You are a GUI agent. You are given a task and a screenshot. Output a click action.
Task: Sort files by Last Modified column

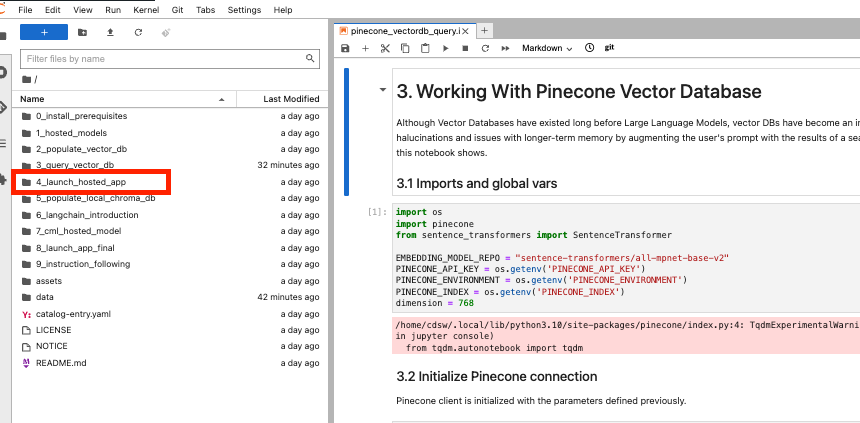pyautogui.click(x=280, y=99)
